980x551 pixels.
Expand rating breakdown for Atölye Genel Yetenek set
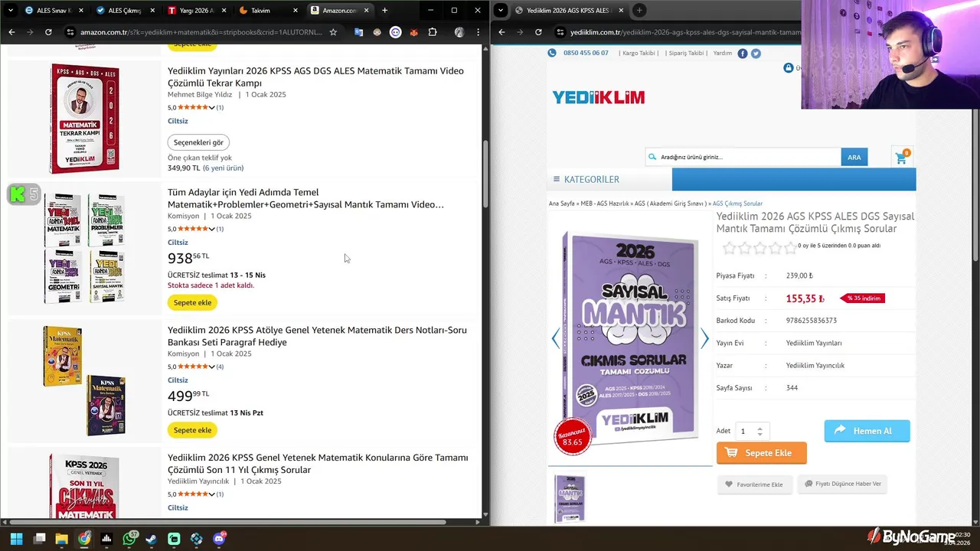click(212, 367)
